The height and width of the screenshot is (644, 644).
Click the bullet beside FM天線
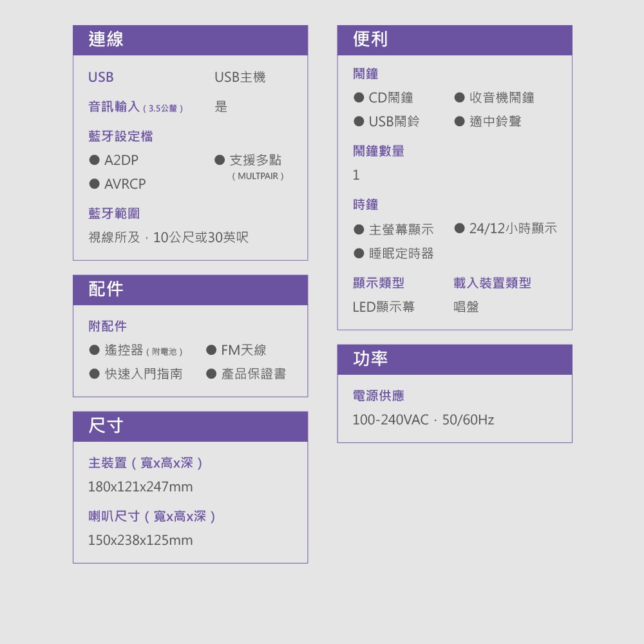click(x=211, y=350)
